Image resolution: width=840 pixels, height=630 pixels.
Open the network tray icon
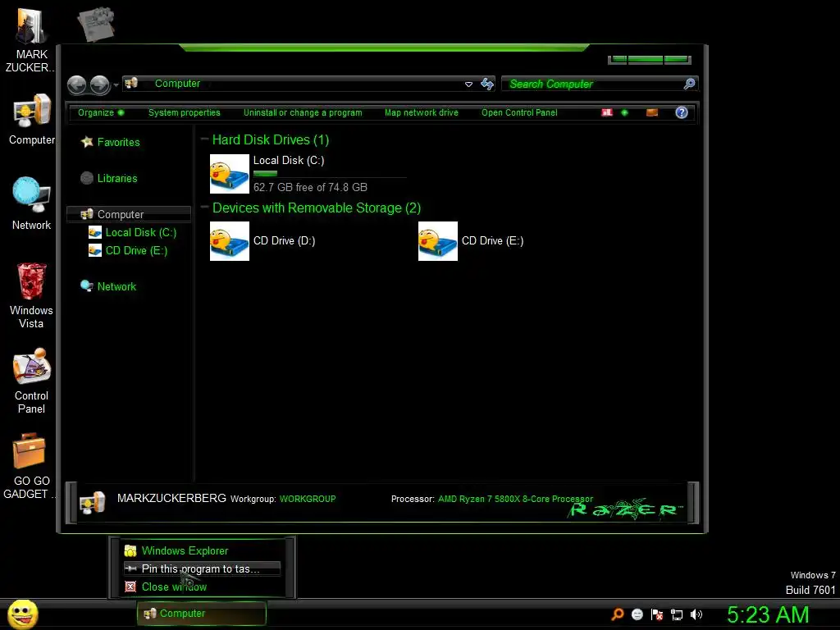[677, 615]
